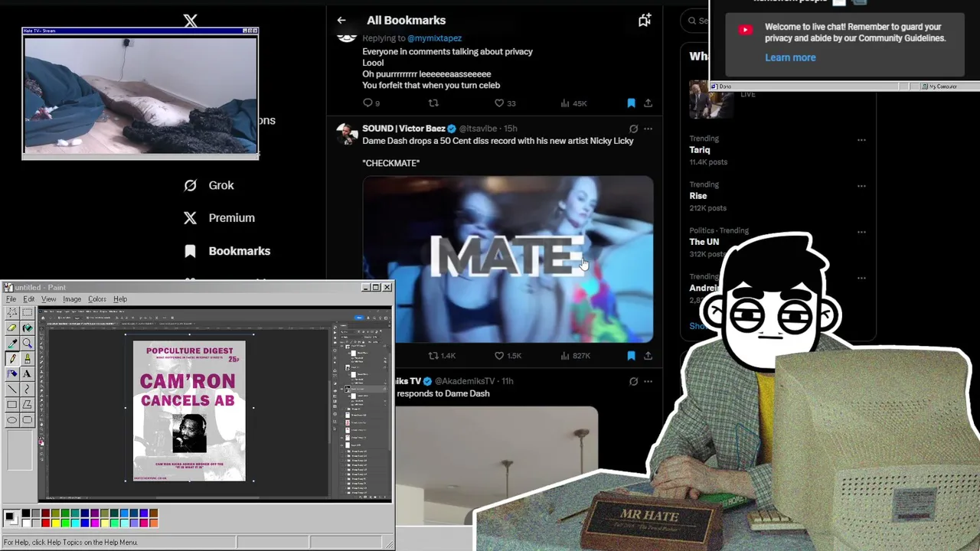980x551 pixels.
Task: Choose the Pencil tool in Paint
Action: [x=12, y=359]
